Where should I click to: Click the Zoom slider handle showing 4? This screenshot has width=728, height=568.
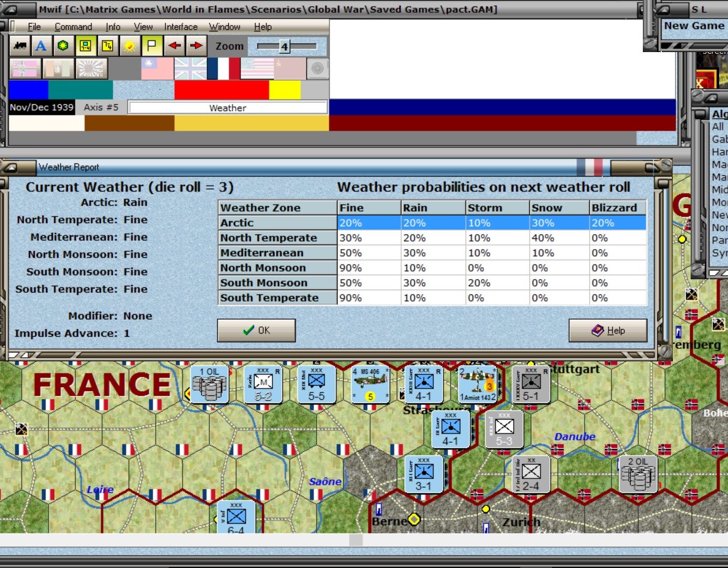284,46
